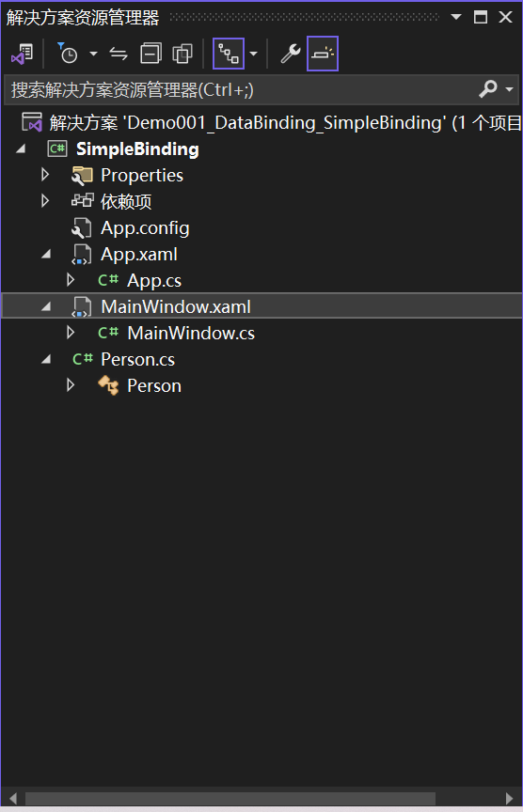The height and width of the screenshot is (812, 523).
Task: Toggle the nested files view button
Action: (228, 54)
